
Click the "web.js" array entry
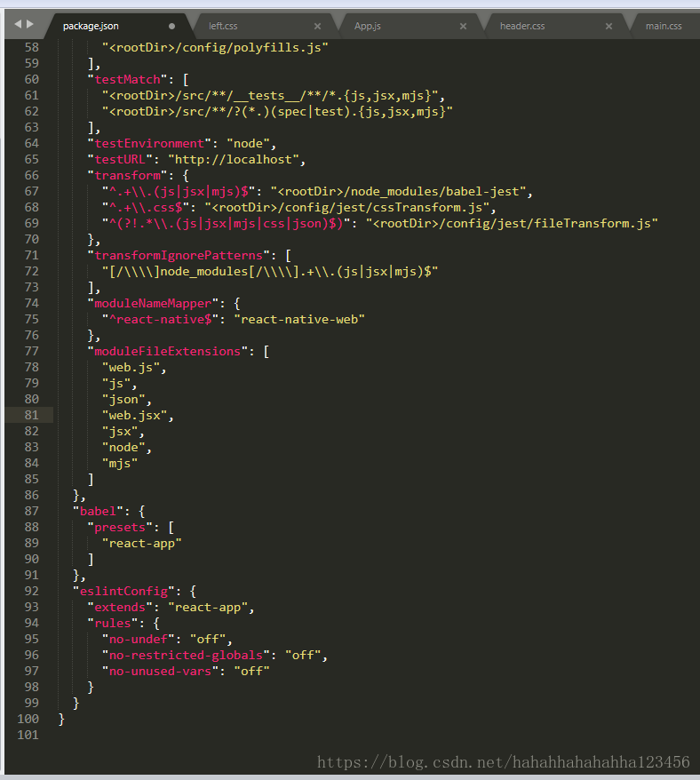coord(131,367)
